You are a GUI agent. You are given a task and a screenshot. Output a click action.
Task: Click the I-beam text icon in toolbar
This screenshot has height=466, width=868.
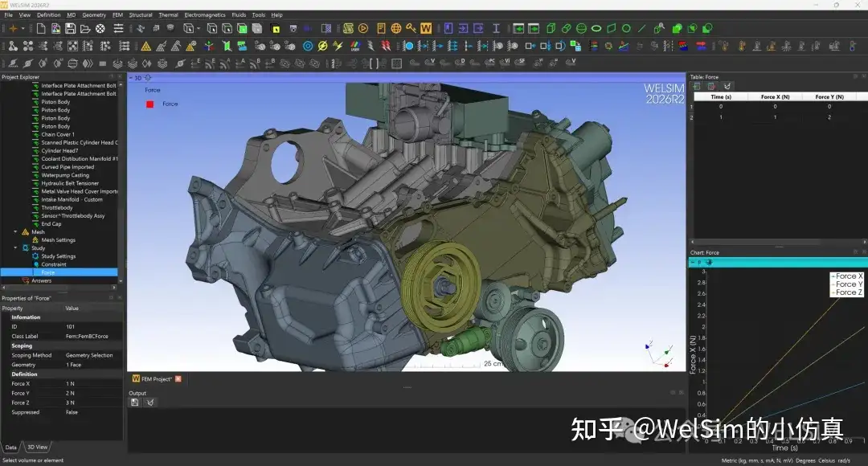[x=496, y=28]
